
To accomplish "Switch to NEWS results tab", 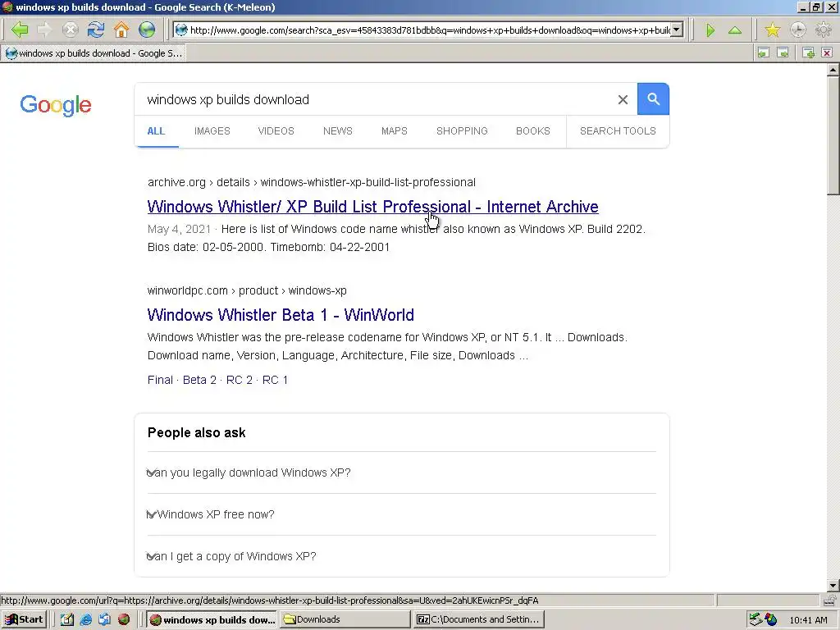I will coord(337,131).
